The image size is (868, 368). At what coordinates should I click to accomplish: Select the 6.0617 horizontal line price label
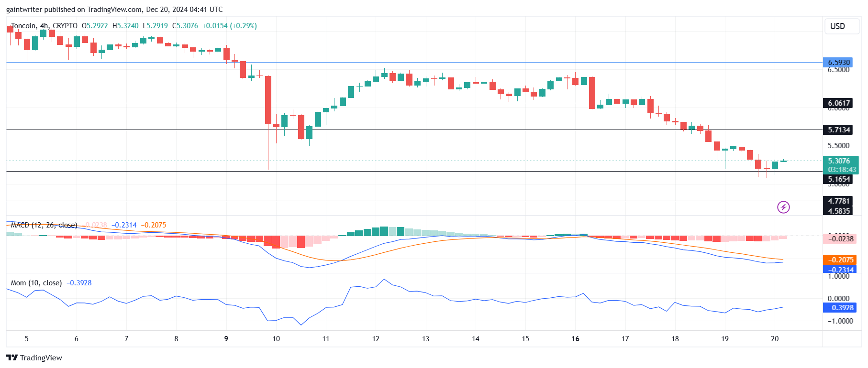tap(839, 103)
